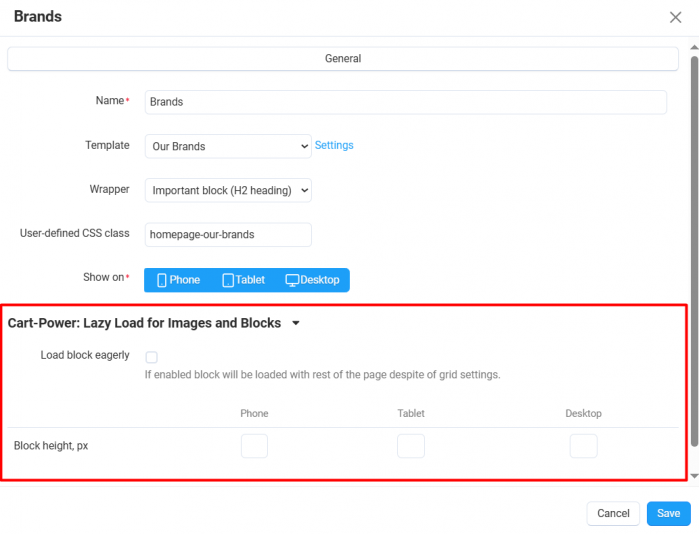Open the Wrapper dropdown

pyautogui.click(x=228, y=190)
